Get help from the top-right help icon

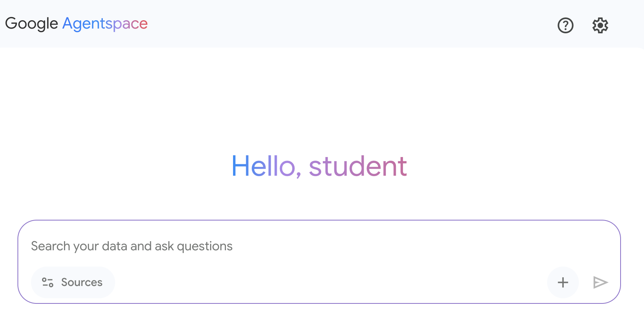pos(565,25)
